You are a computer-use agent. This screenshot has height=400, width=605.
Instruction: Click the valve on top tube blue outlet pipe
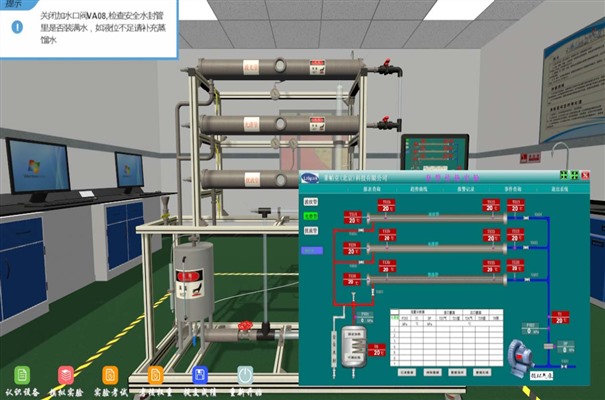tap(526, 218)
